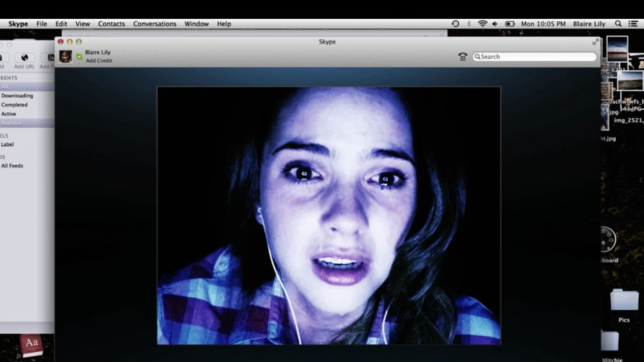Image resolution: width=644 pixels, height=362 pixels.
Task: Open Time Machine menu bar icon
Action: (456, 24)
